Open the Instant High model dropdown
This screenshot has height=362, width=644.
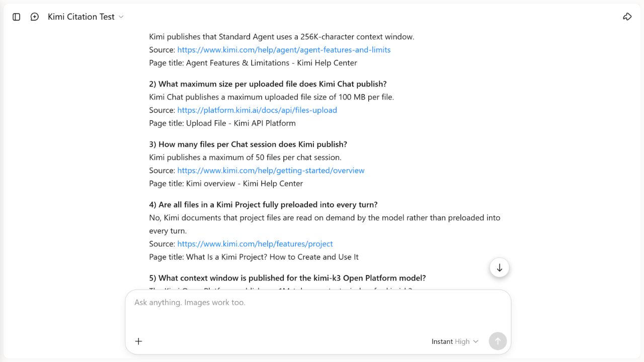coord(455,341)
